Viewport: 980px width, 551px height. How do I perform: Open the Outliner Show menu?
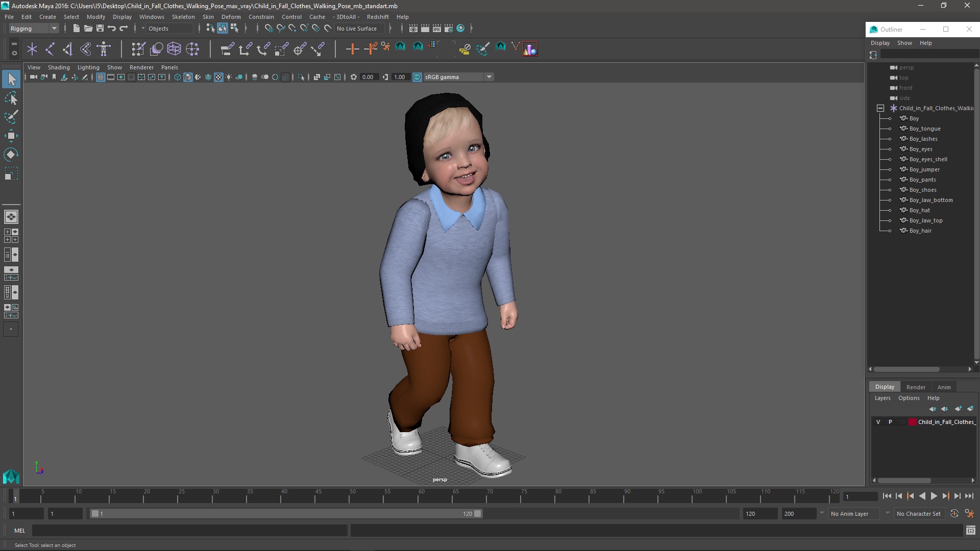click(904, 43)
